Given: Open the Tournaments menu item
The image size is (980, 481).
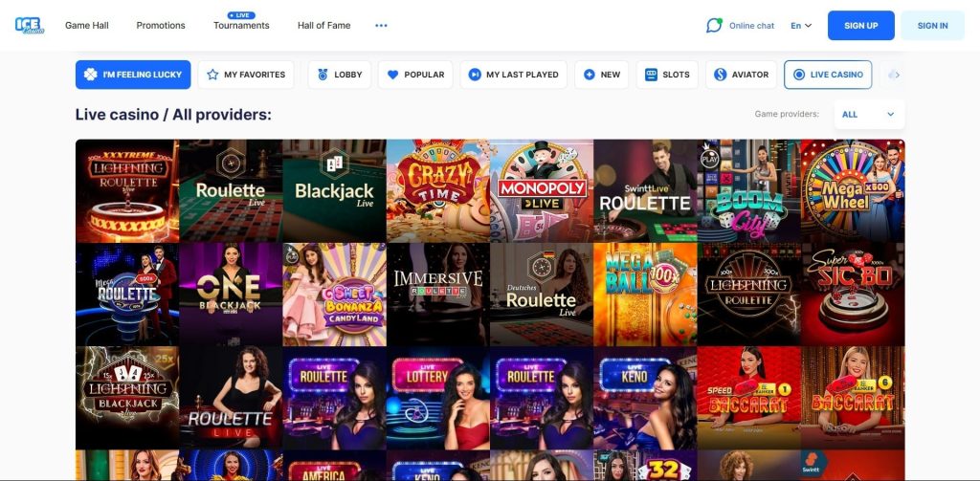Looking at the screenshot, I should (241, 26).
